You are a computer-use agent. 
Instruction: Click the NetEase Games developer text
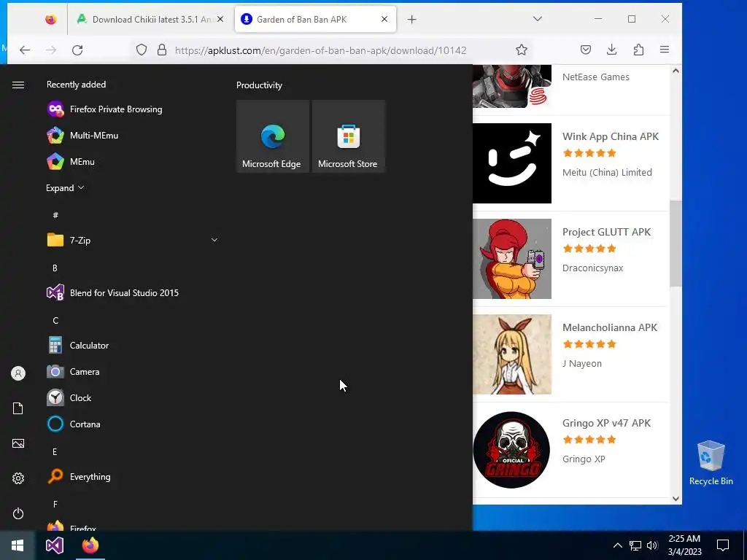coord(595,77)
